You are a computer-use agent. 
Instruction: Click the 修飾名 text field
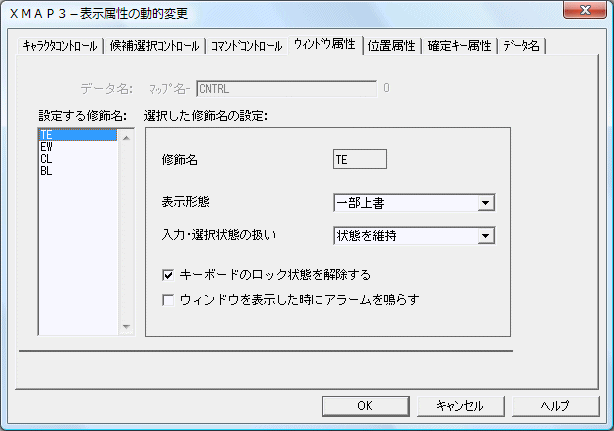[x=359, y=158]
